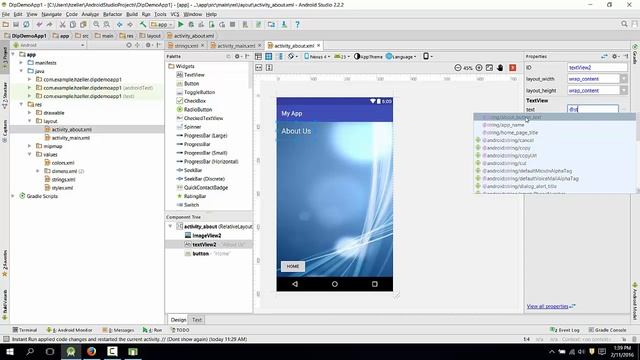Click the Cut scissors icon

62,24
